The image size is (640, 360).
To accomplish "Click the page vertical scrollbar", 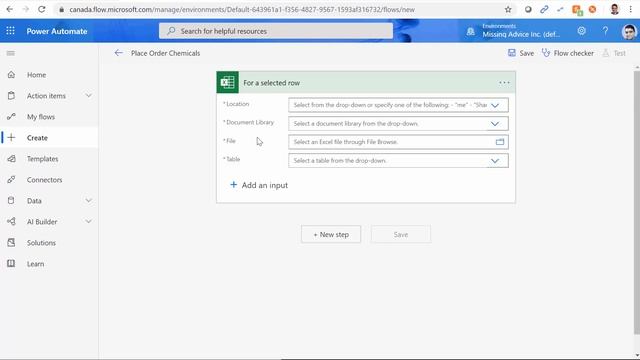I will [x=636, y=202].
